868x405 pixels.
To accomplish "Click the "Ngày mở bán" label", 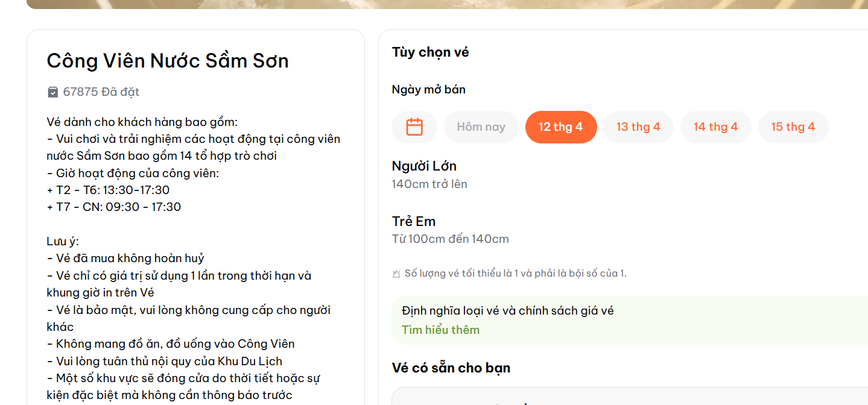I will pos(427,89).
